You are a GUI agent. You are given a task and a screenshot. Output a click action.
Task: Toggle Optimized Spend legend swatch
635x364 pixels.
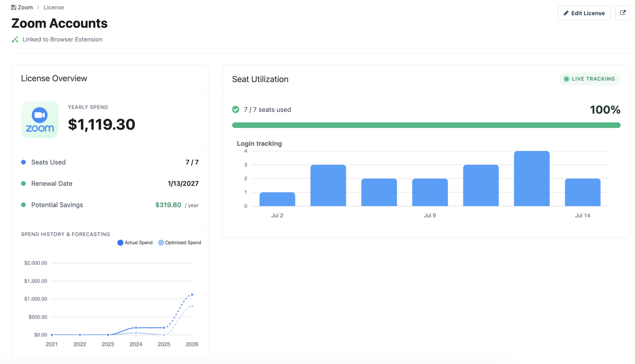pyautogui.click(x=161, y=243)
